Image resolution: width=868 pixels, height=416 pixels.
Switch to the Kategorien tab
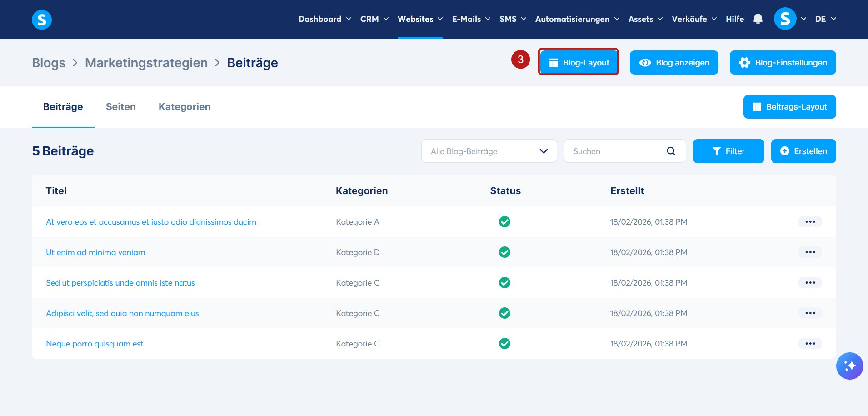185,107
